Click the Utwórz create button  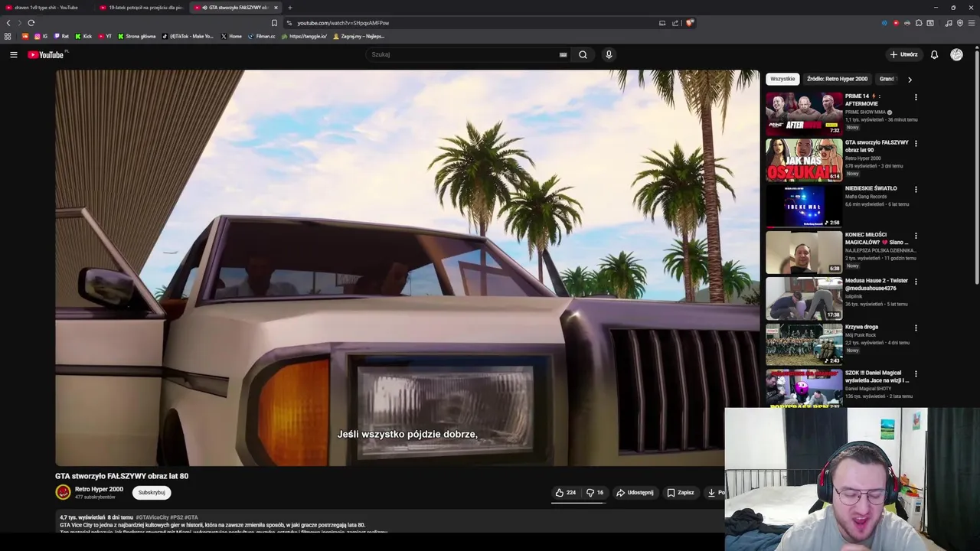903,54
